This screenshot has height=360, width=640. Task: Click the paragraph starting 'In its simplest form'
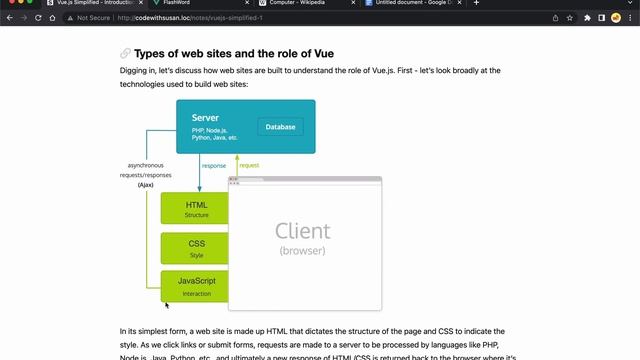[x=318, y=345]
